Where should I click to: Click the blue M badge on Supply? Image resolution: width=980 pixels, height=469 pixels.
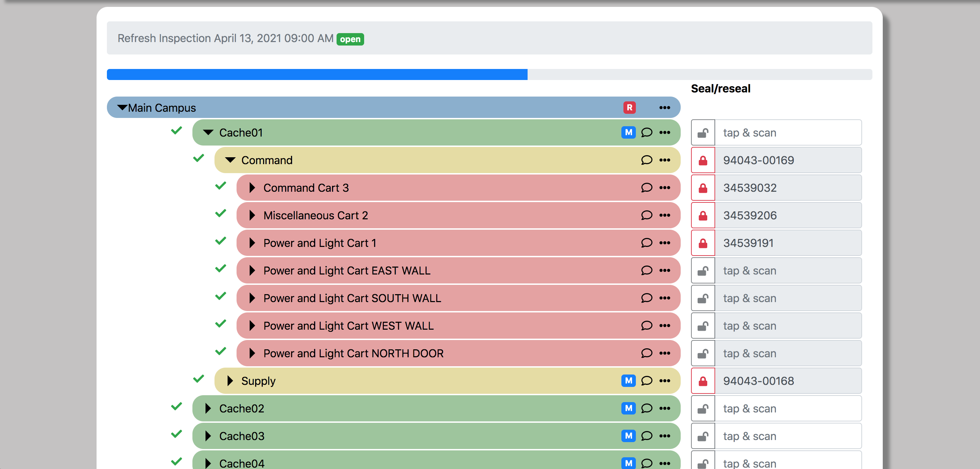click(x=629, y=381)
